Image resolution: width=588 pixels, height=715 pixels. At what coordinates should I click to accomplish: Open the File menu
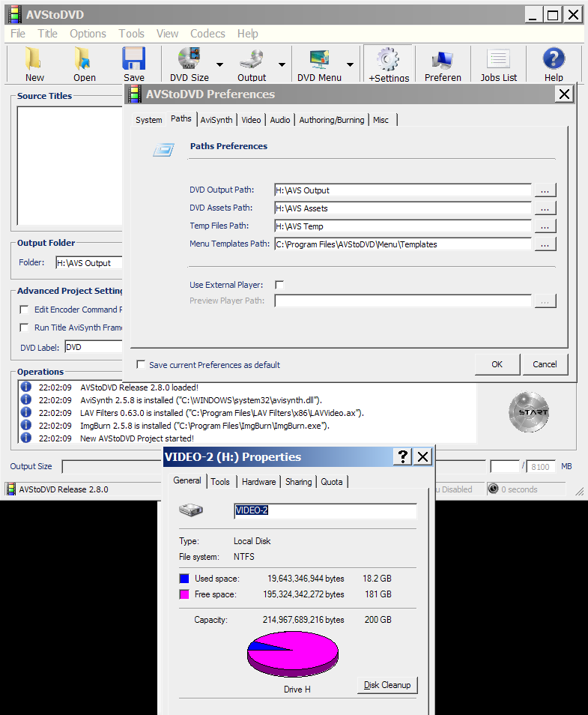(x=18, y=34)
